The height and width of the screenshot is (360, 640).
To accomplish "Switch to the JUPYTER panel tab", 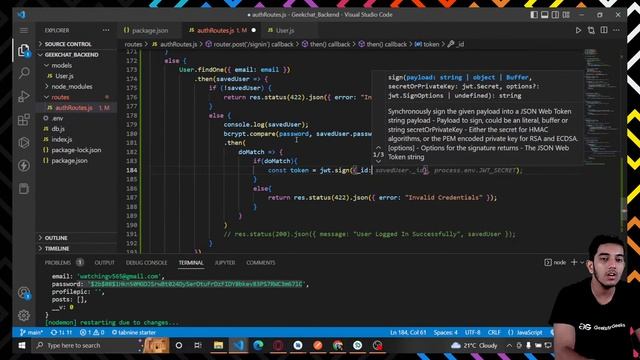I will click(x=224, y=262).
